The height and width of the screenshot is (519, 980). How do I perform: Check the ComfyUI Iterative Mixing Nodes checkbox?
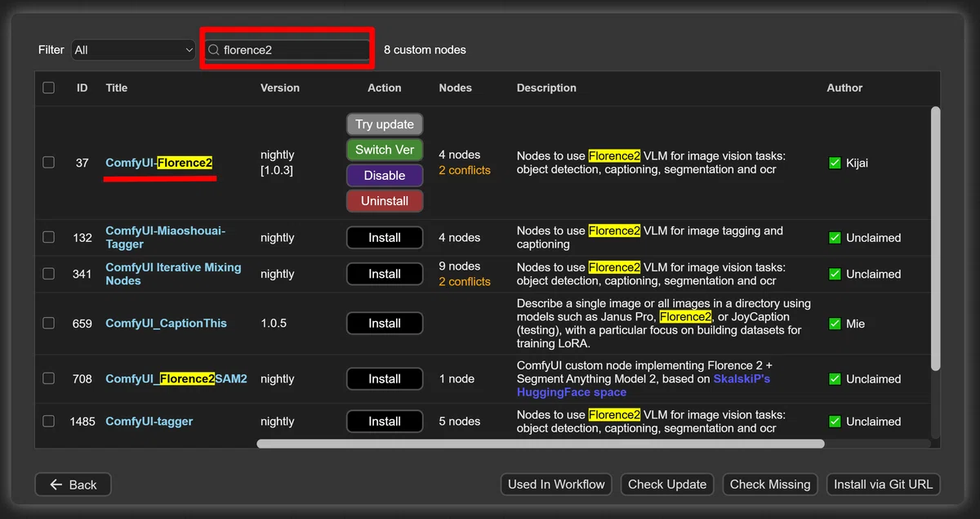[x=49, y=274]
